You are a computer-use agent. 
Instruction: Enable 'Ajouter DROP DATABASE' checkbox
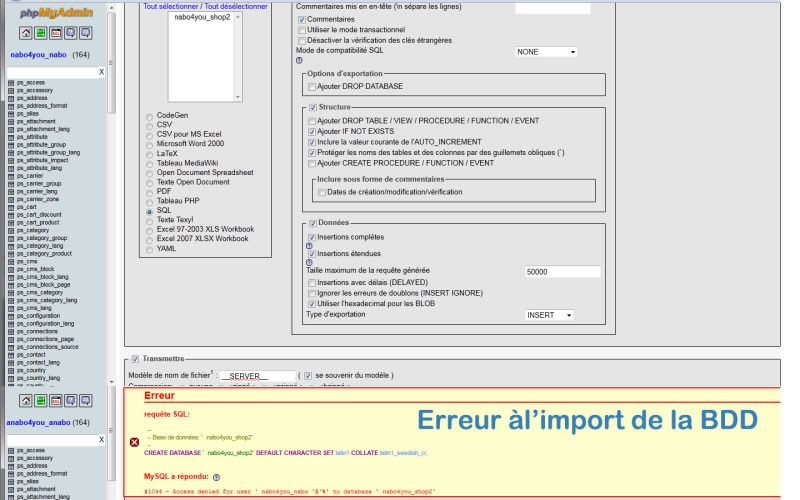click(x=314, y=88)
